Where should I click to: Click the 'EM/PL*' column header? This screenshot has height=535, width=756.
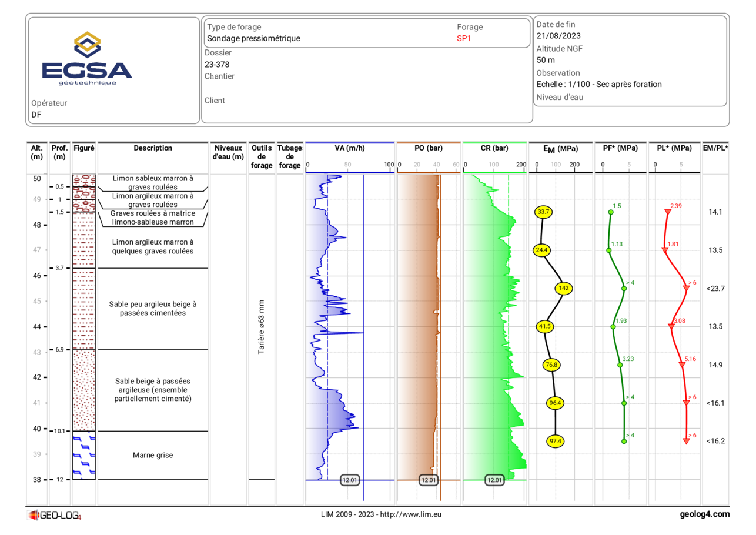coord(715,148)
